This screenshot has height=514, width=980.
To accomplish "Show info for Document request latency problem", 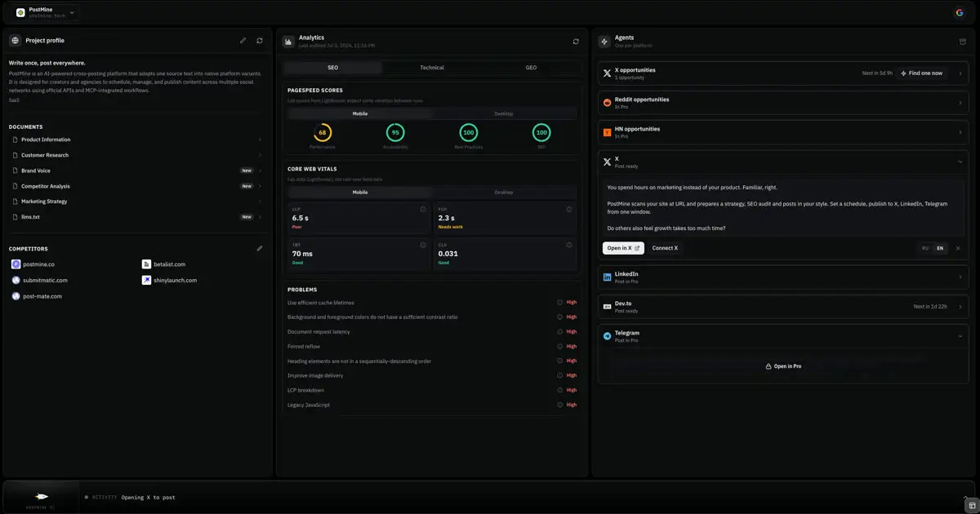I will click(x=560, y=332).
